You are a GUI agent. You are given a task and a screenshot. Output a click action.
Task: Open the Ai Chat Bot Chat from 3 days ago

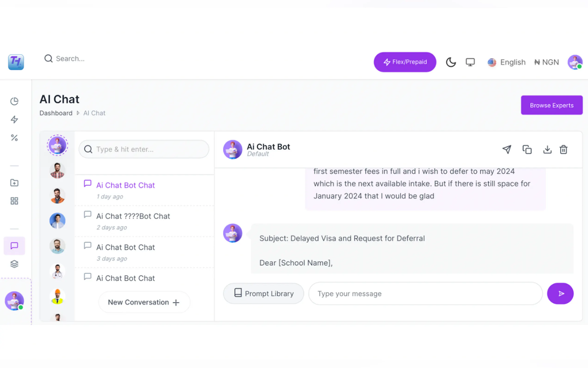click(x=125, y=247)
